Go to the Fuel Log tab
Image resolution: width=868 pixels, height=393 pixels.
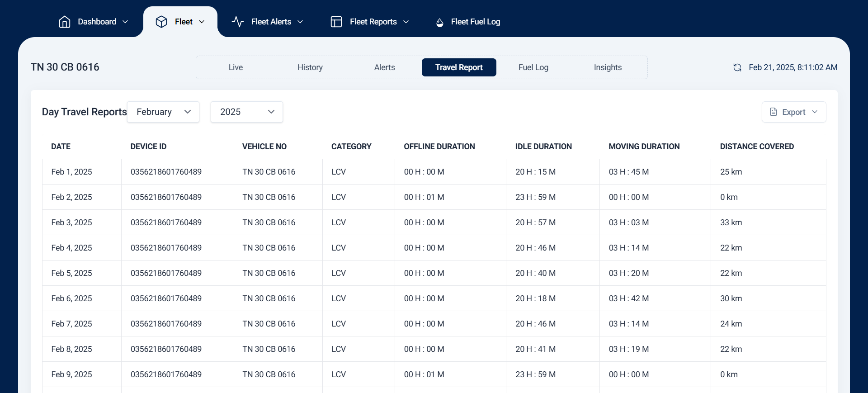533,67
